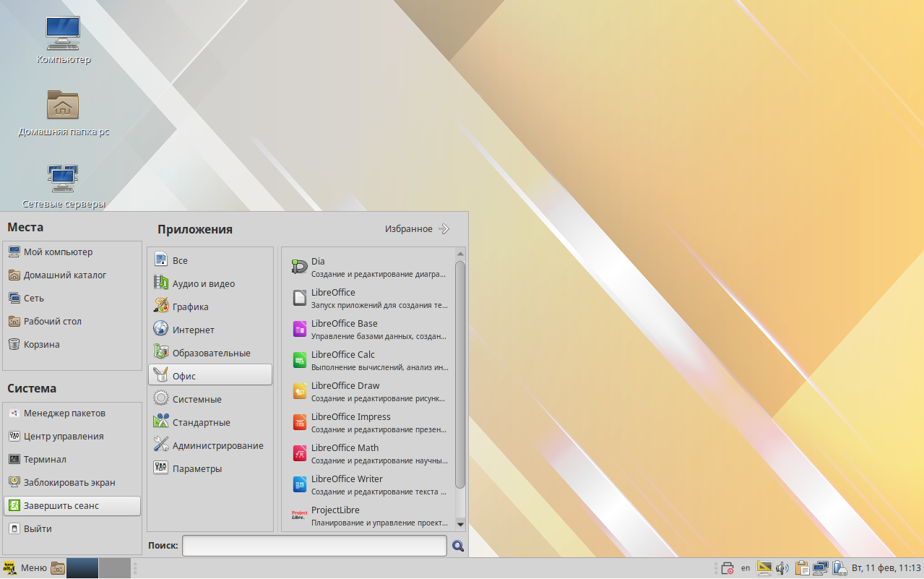Switch to second workspace in taskbar
The image size is (924, 579).
coord(113,568)
